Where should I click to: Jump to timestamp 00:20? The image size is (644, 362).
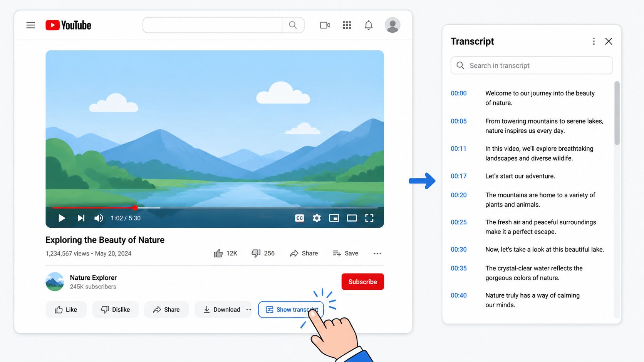click(x=459, y=195)
